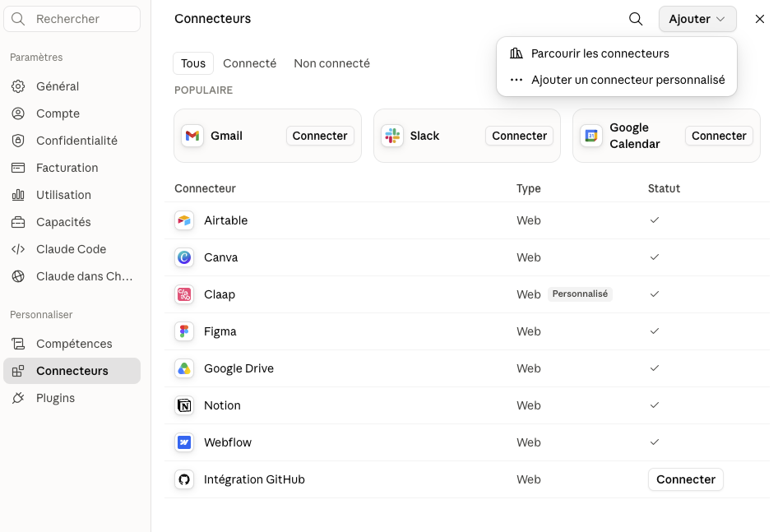Image resolution: width=778 pixels, height=532 pixels.
Task: Click the Notion connector icon
Action: click(184, 405)
